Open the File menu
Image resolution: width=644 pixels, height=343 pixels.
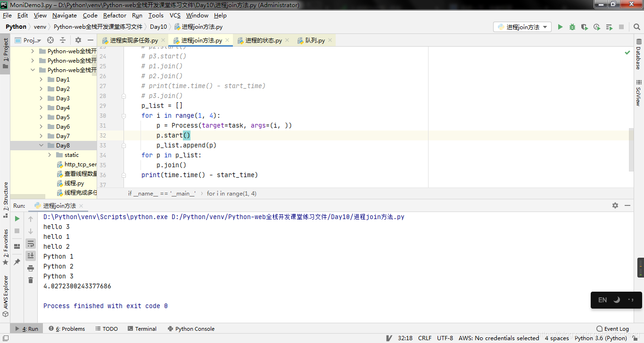coord(7,15)
